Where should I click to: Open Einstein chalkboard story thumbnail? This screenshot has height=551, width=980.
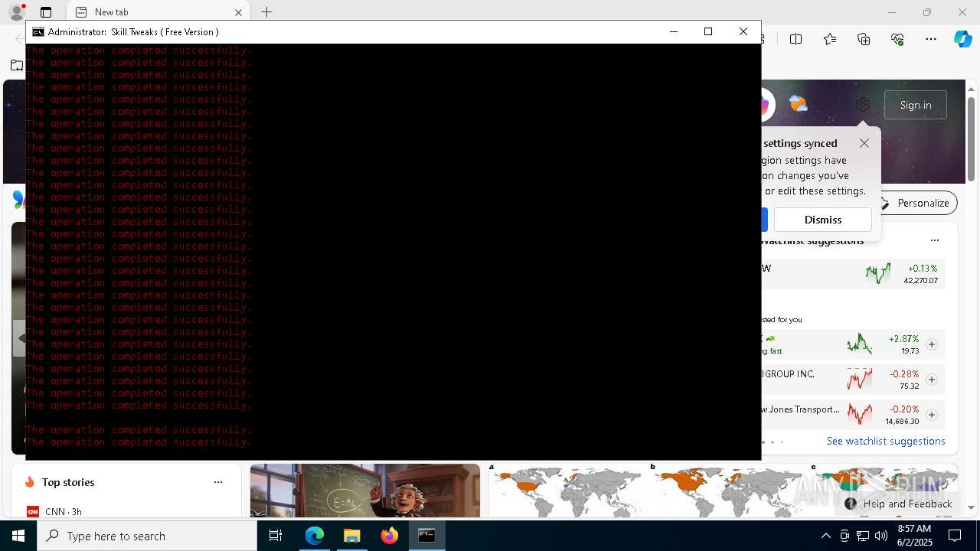pyautogui.click(x=365, y=491)
